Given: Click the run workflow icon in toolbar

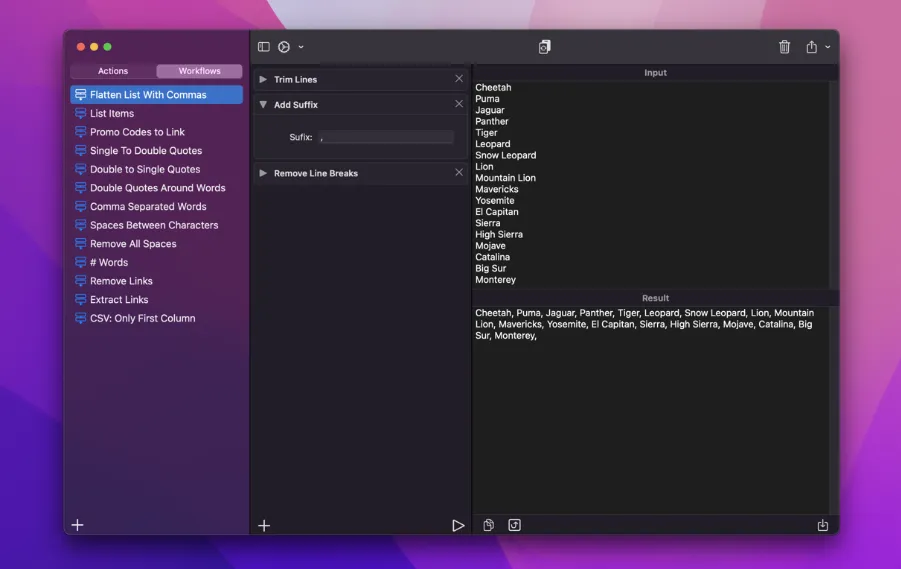Looking at the screenshot, I should (x=284, y=47).
